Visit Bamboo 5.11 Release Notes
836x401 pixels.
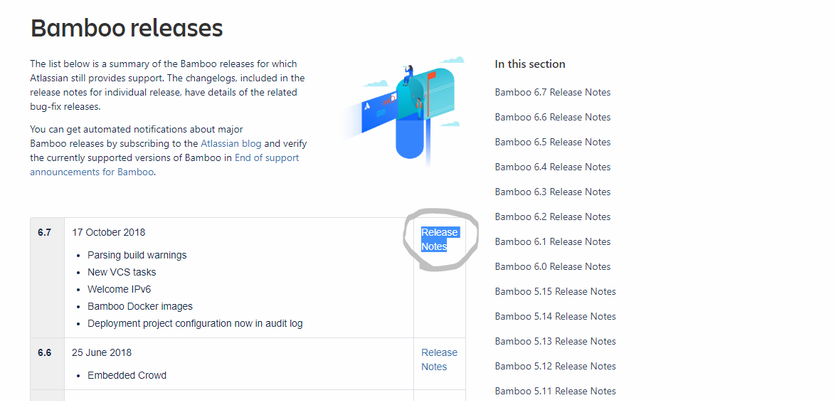[x=555, y=391]
